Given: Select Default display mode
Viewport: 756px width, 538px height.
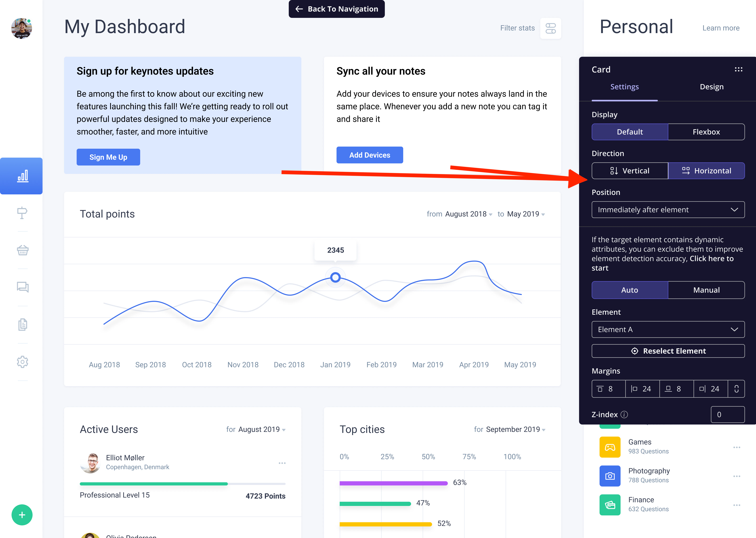Looking at the screenshot, I should pyautogui.click(x=630, y=132).
